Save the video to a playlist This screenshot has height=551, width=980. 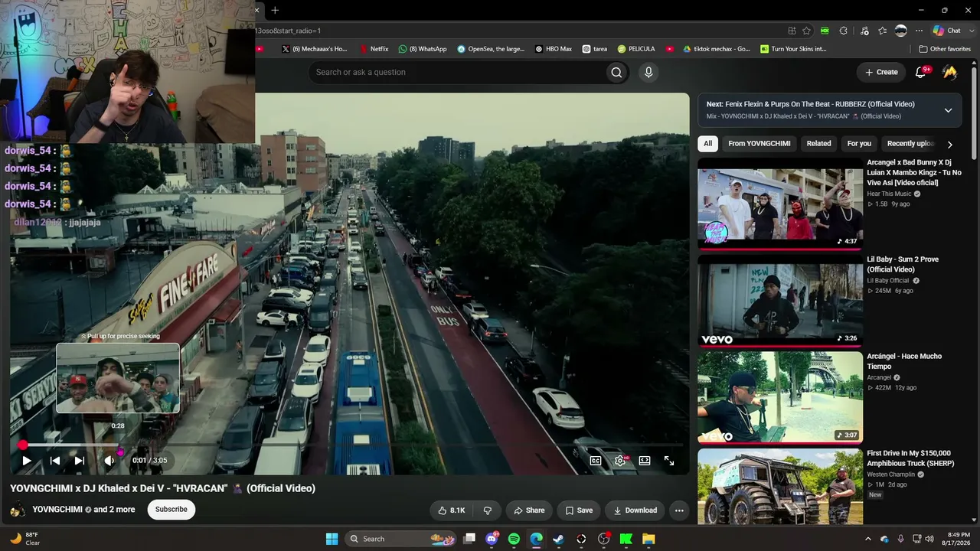tap(579, 510)
